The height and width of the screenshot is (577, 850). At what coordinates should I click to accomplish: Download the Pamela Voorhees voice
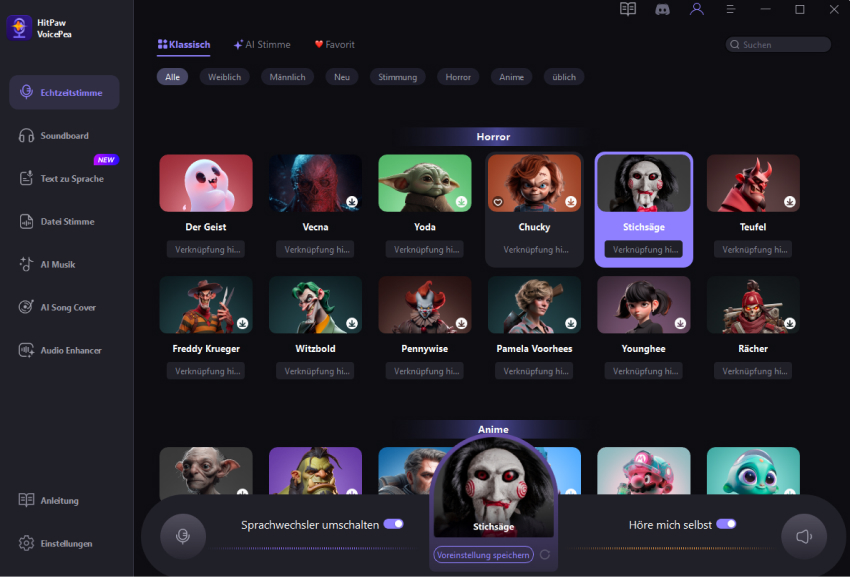coord(571,323)
